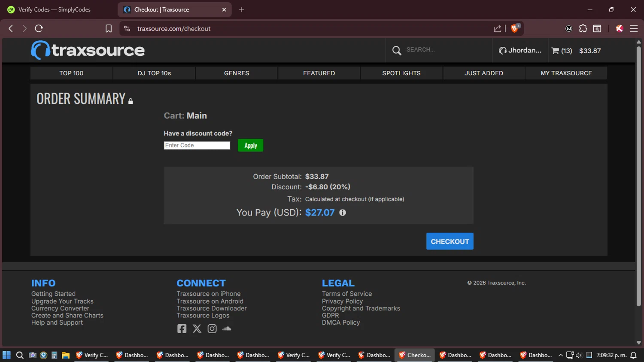
Task: Click the Traxsource logo
Action: tap(88, 50)
